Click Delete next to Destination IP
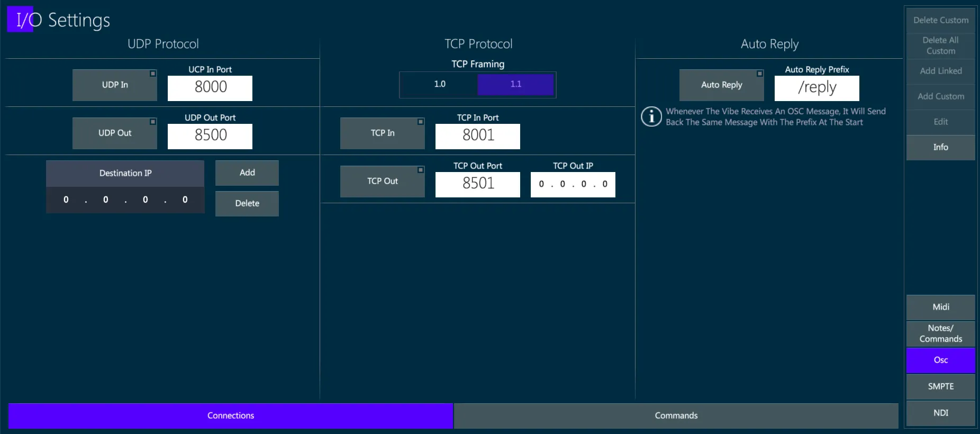This screenshot has width=980, height=434. (247, 203)
